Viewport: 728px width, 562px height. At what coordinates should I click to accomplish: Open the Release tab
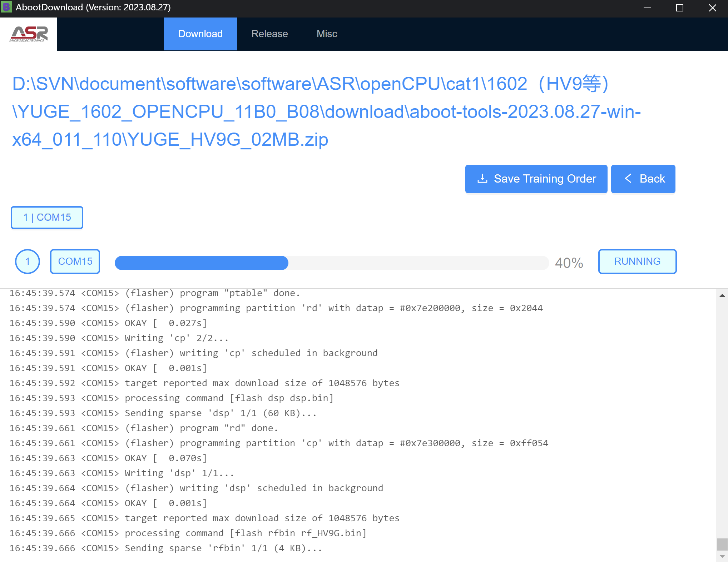coord(269,34)
